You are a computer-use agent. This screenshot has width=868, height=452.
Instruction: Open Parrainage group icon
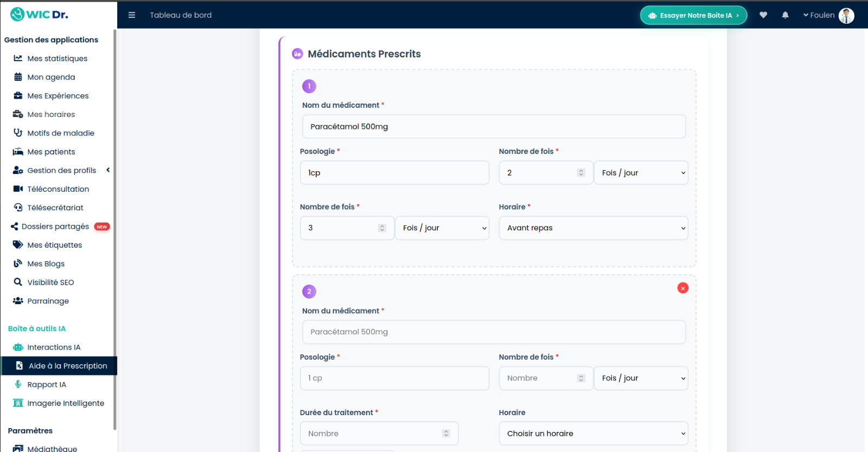pos(18,301)
